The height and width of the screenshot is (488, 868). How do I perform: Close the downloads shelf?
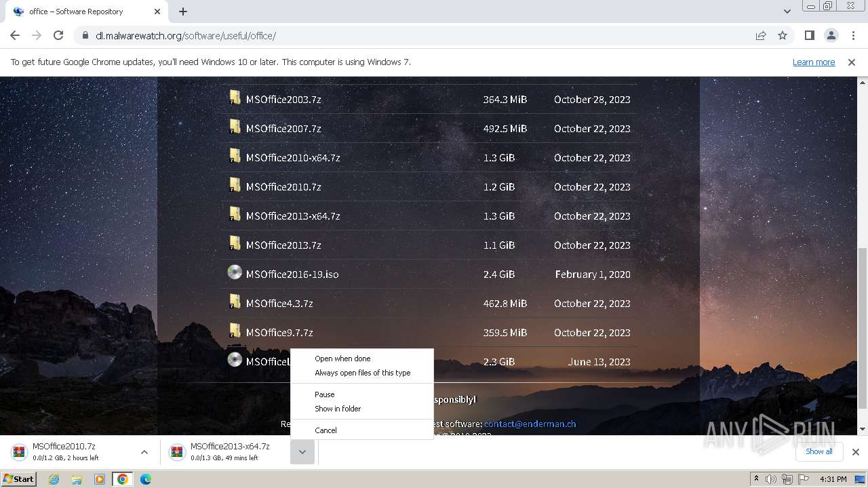856,452
